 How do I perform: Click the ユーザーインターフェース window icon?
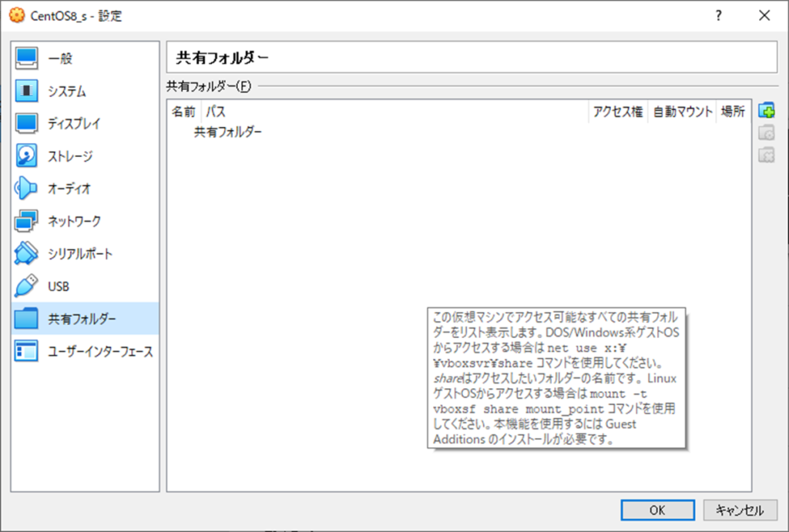26,352
